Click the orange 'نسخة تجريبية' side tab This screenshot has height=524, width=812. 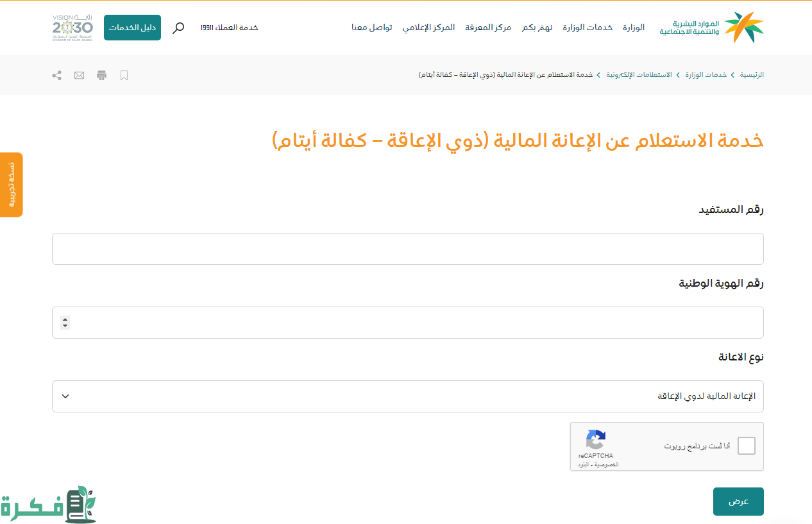point(11,185)
